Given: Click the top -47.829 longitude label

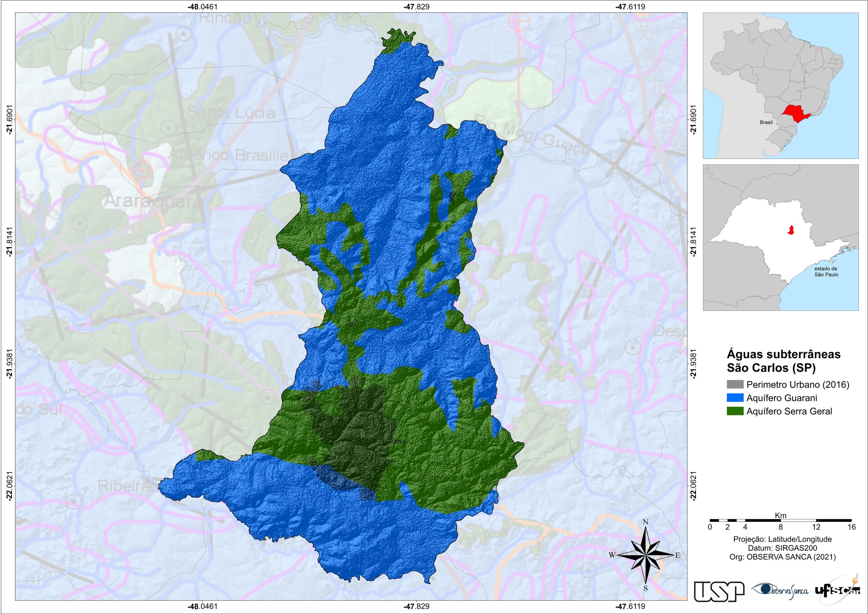Looking at the screenshot, I should [416, 6].
